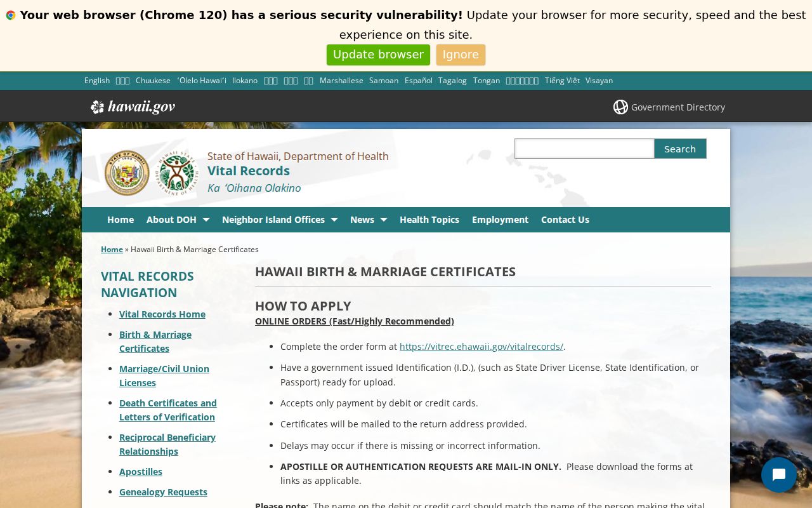812x508 pixels.
Task: Click the Update browser button
Action: point(378,55)
